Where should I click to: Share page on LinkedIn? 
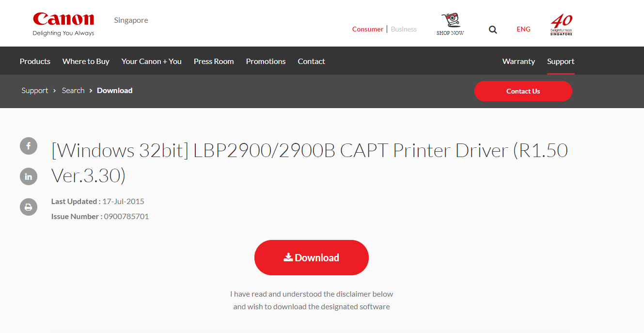point(29,176)
